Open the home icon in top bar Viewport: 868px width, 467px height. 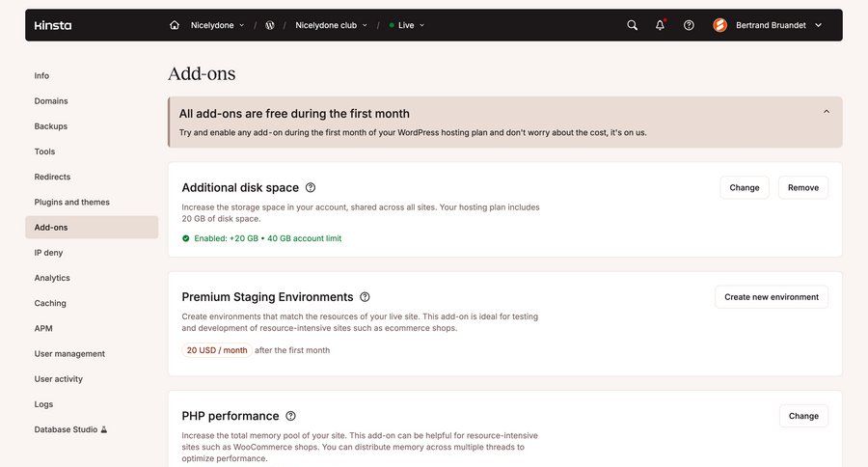click(175, 25)
